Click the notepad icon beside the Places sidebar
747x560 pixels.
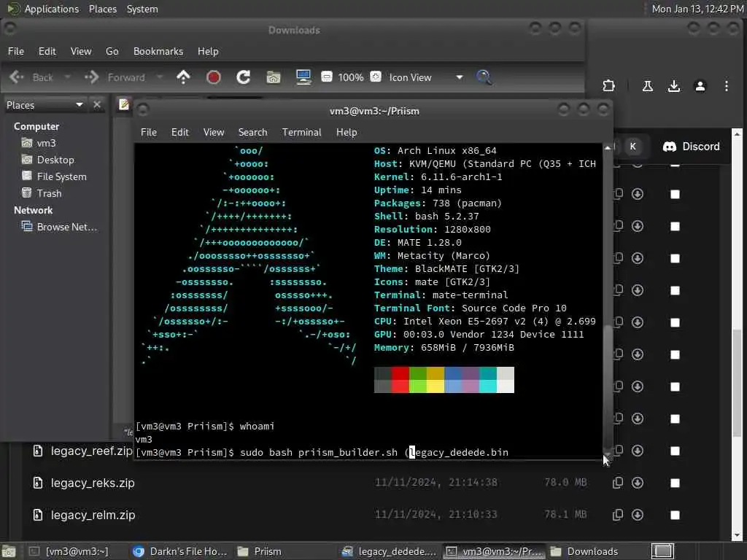[124, 104]
